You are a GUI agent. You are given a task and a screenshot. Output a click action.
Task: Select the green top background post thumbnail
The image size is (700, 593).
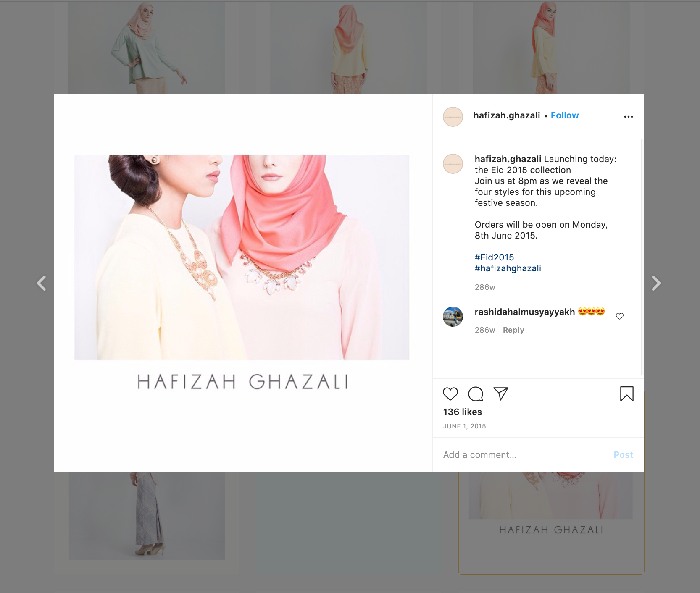[x=146, y=47]
